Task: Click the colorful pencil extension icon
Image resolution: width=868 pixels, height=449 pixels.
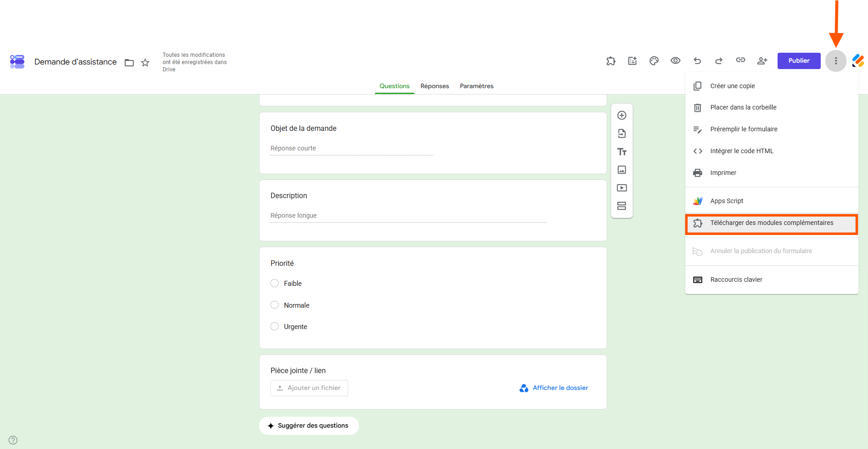Action: tap(858, 61)
